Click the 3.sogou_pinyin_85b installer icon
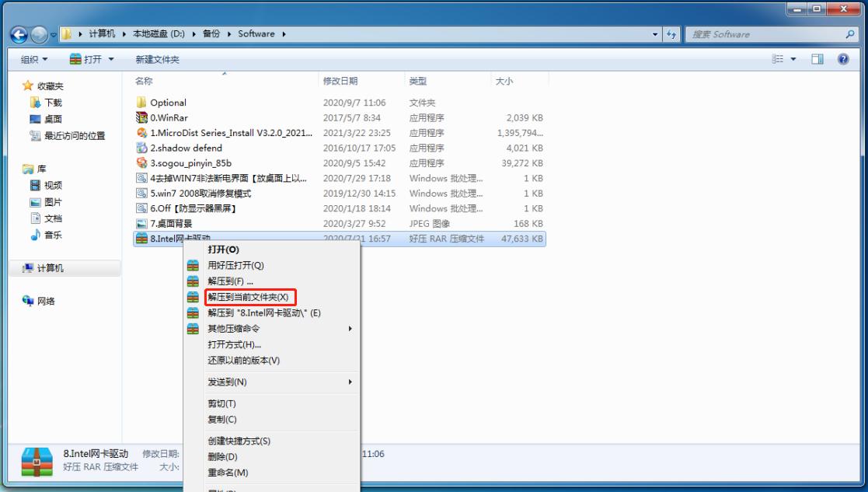This screenshot has height=492, width=868. (141, 163)
